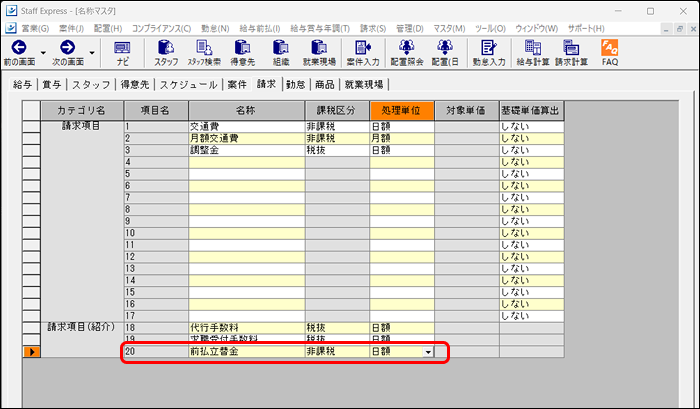Launch 給与計算 from the toolbar

[534, 47]
